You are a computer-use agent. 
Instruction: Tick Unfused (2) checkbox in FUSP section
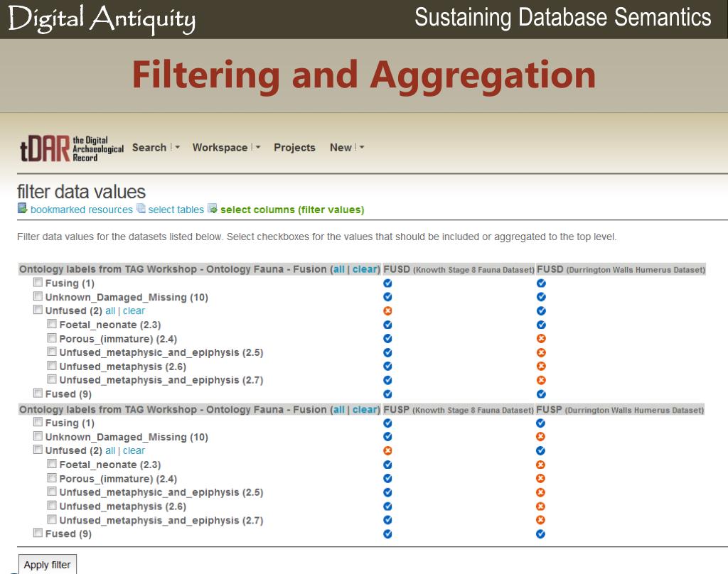click(38, 449)
